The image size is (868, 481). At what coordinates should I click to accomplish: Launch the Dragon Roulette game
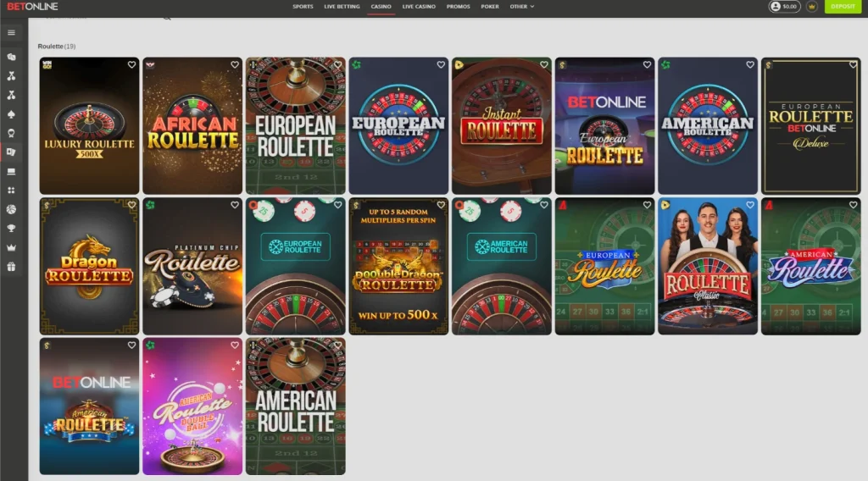pyautogui.click(x=89, y=267)
